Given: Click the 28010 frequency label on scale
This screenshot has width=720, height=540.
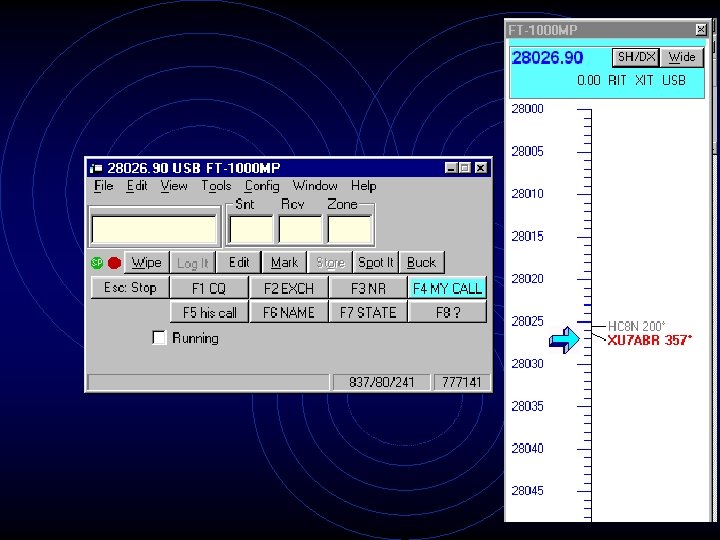Looking at the screenshot, I should [528, 194].
